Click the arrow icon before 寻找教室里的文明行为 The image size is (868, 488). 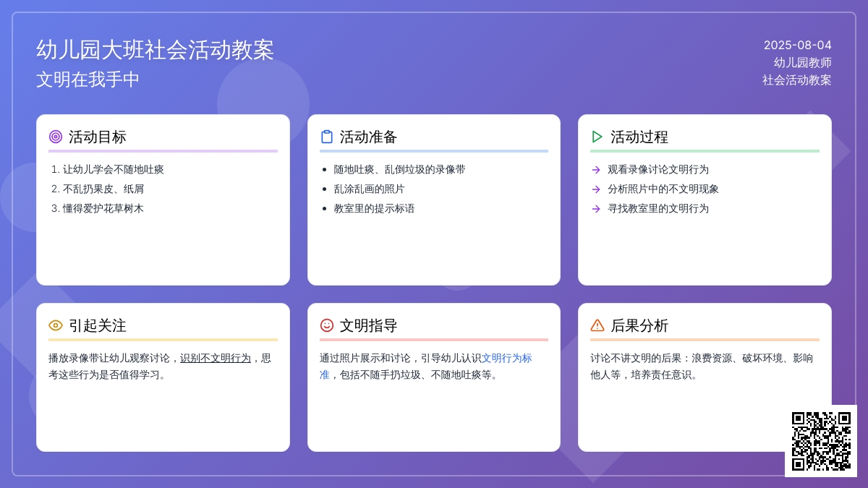(x=596, y=209)
